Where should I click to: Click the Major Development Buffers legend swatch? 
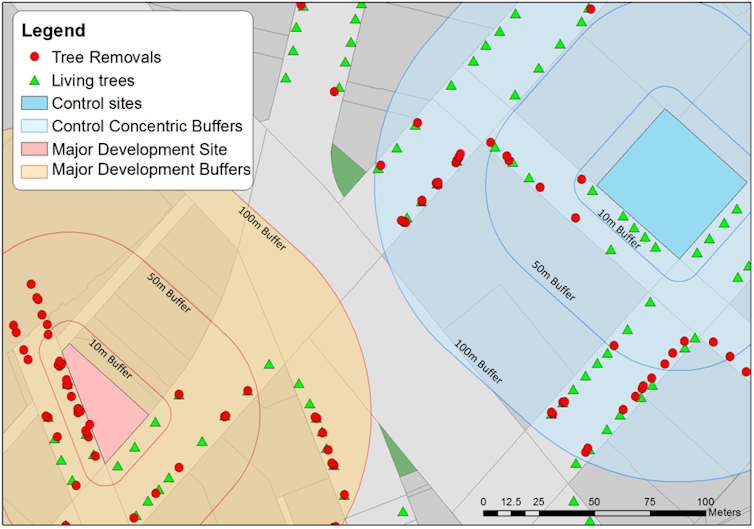pos(34,170)
